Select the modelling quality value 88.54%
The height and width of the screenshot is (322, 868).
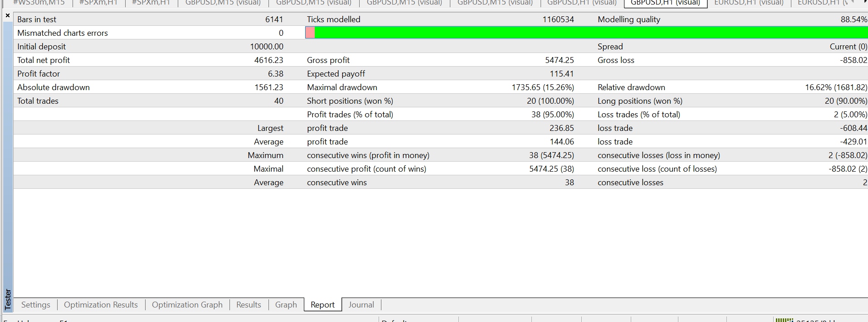(x=853, y=19)
